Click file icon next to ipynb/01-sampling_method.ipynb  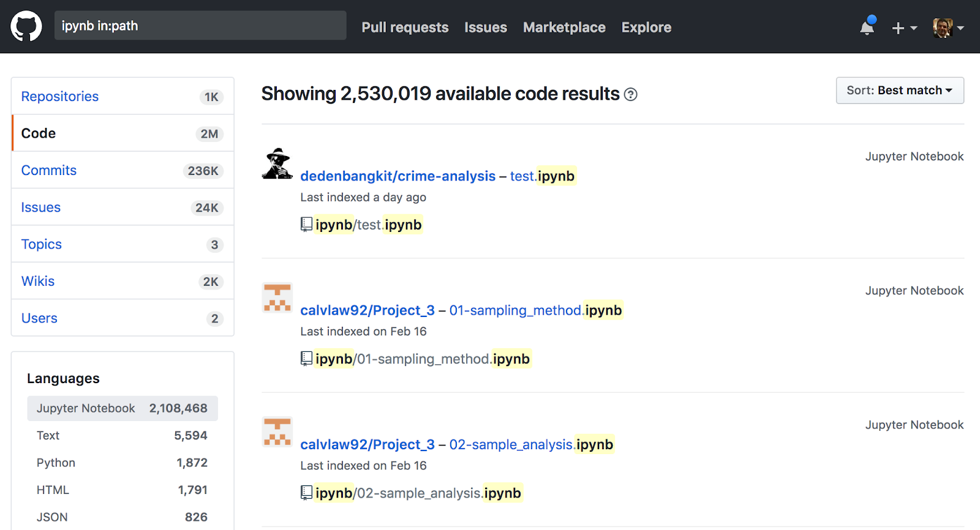306,359
